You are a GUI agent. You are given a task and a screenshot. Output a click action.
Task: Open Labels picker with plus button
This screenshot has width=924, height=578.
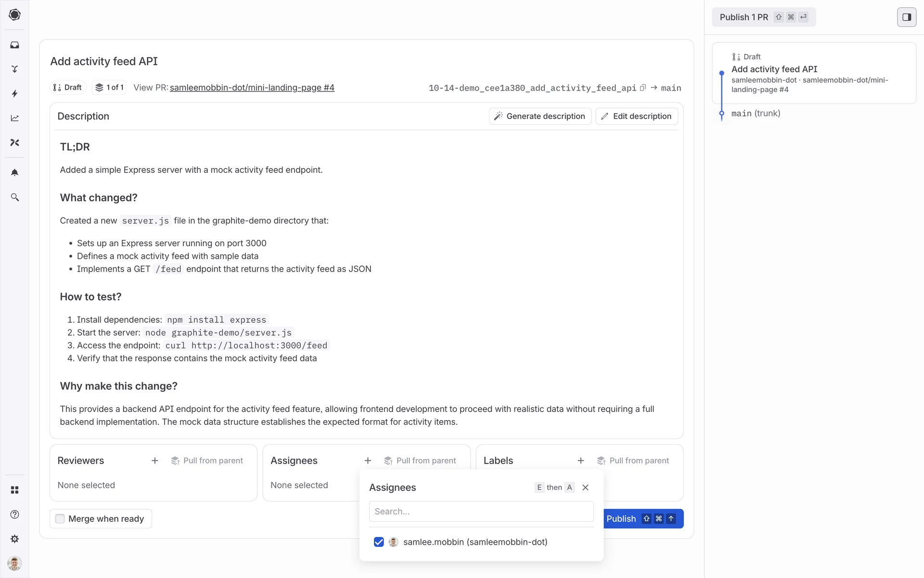(x=581, y=460)
